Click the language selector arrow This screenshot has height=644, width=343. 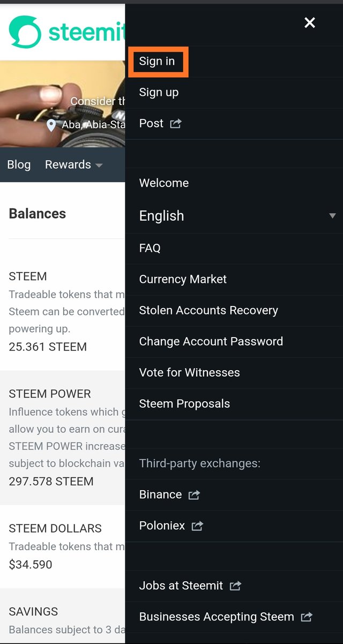click(332, 216)
